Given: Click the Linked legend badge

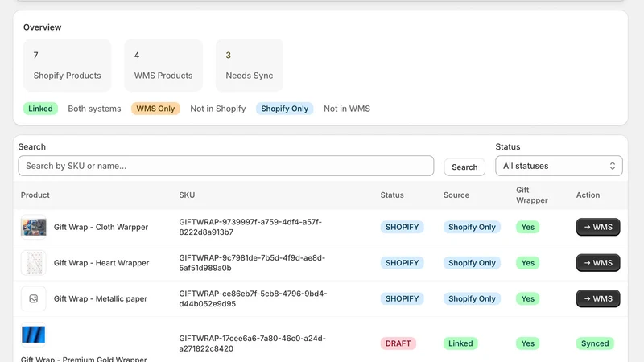Looking at the screenshot, I should tap(40, 109).
